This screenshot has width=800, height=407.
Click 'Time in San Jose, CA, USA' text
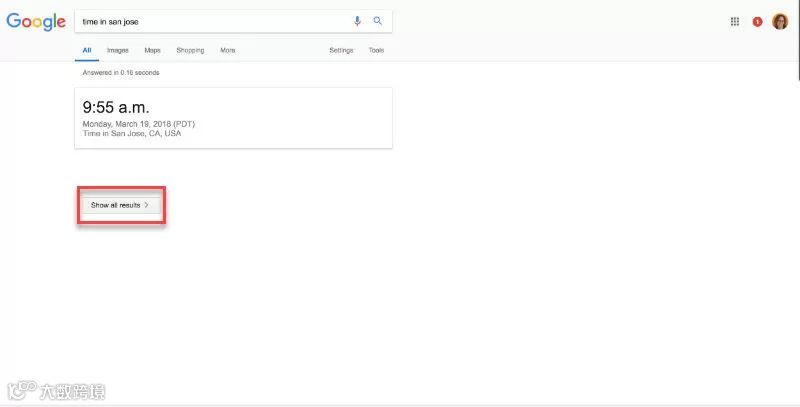[132, 133]
